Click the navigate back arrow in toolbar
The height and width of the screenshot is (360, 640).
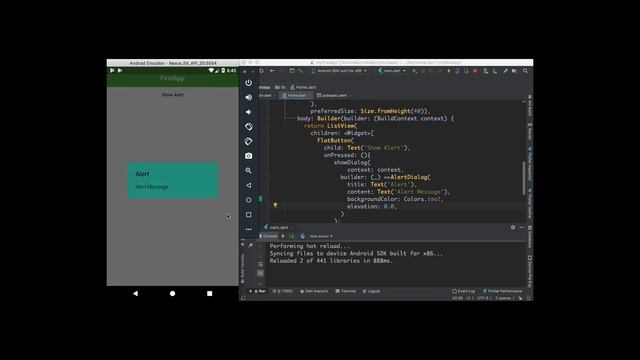(x=272, y=71)
